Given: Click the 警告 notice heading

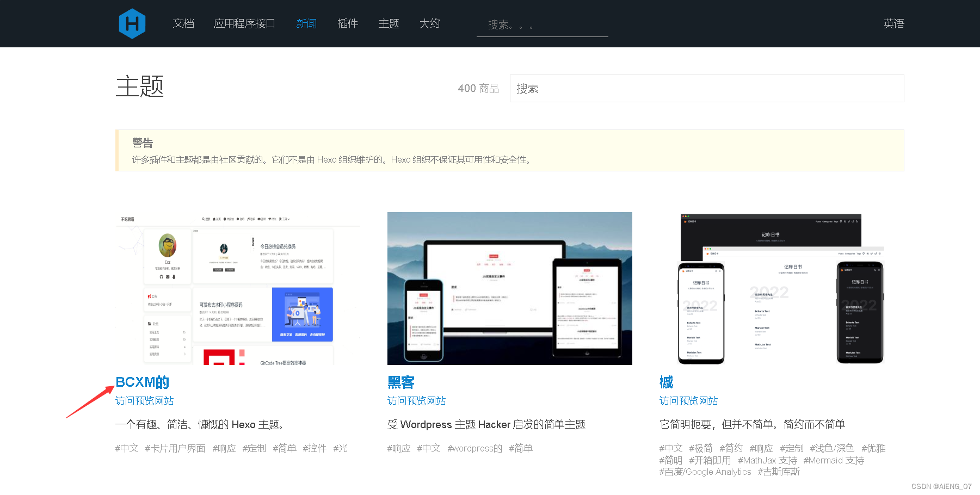Looking at the screenshot, I should coord(143,143).
